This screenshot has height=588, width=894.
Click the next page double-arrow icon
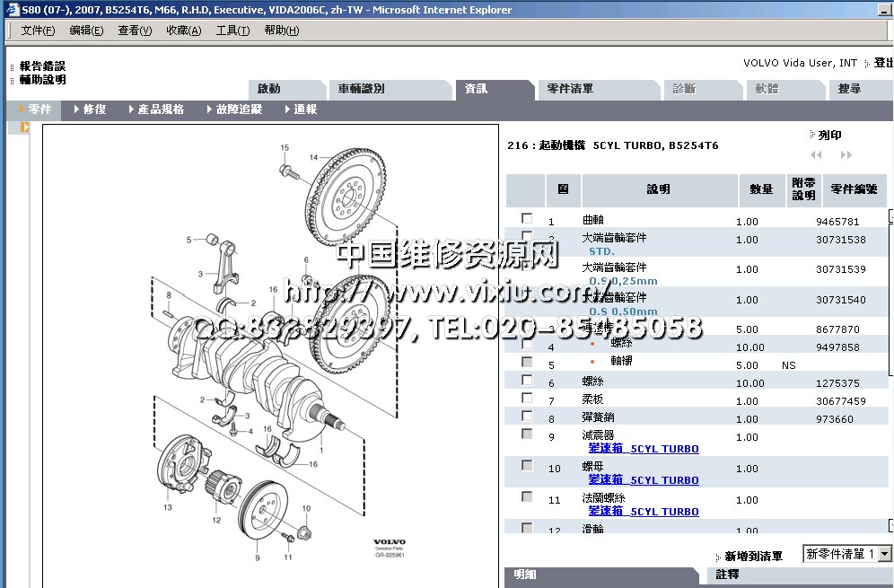[x=846, y=155]
